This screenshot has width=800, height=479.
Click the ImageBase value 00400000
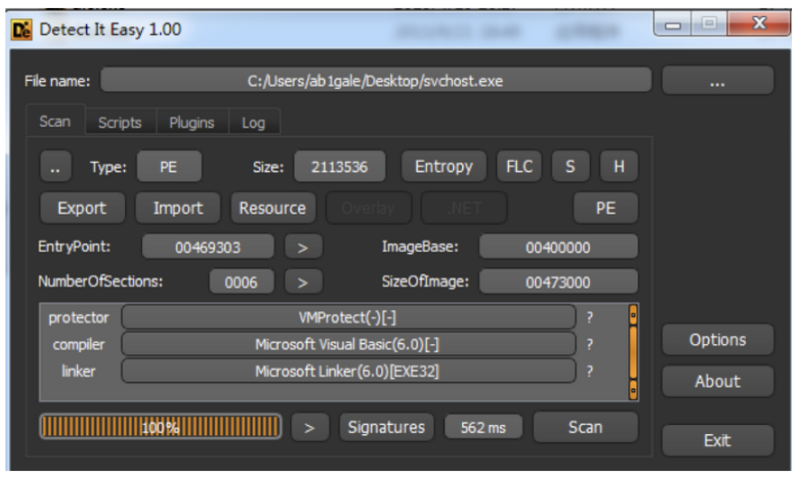click(x=558, y=247)
